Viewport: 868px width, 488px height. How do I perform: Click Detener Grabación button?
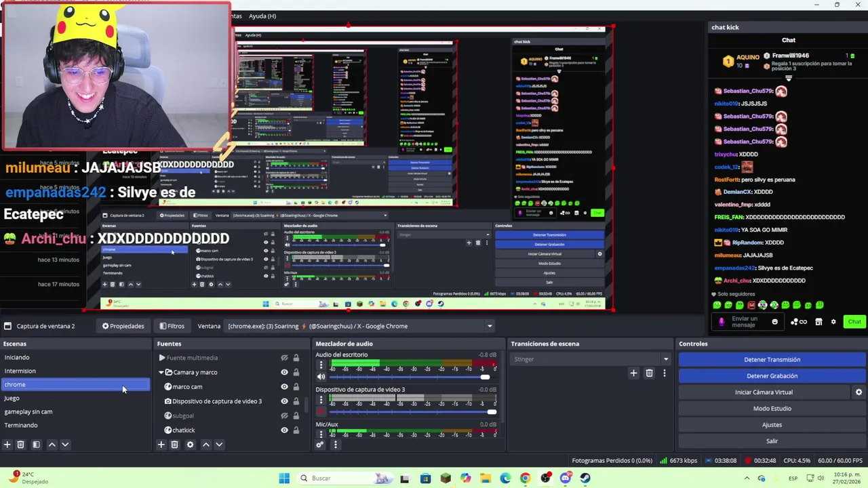[772, 376]
